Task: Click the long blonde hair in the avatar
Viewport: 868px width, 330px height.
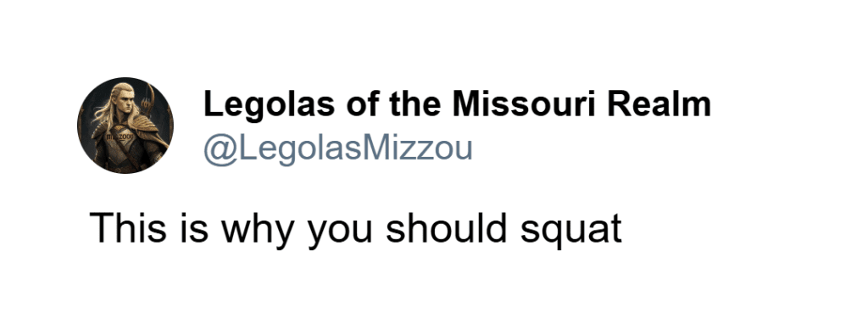Action: (105, 114)
